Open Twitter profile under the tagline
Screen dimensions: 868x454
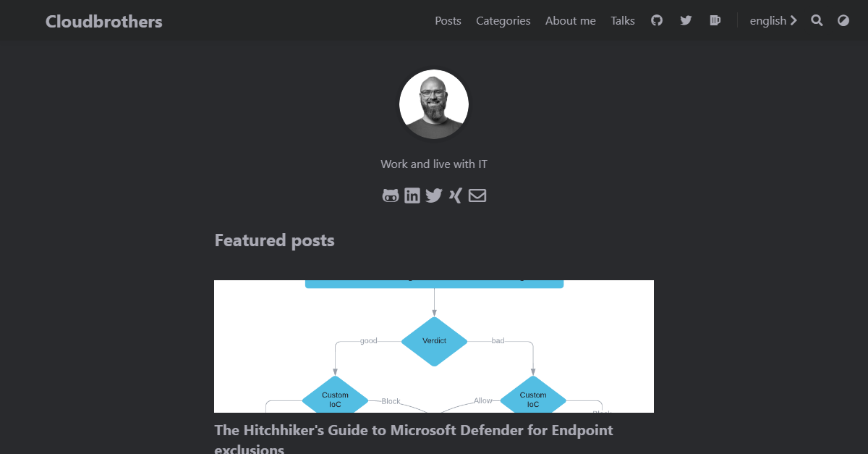434,196
